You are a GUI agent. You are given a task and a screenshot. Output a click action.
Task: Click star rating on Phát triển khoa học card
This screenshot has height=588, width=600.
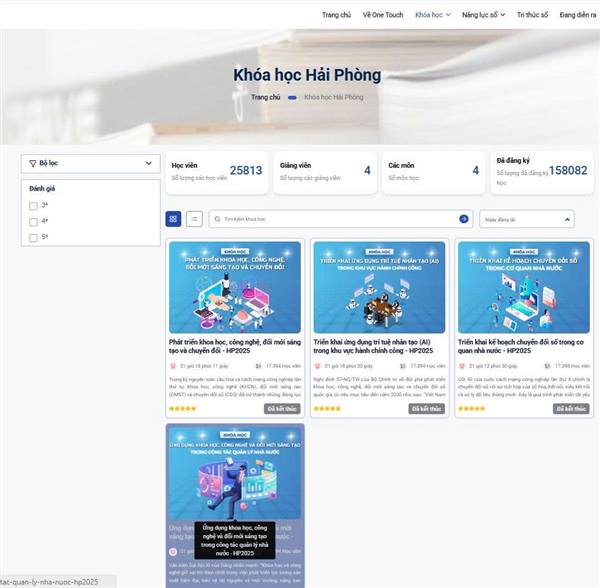pyautogui.click(x=183, y=409)
